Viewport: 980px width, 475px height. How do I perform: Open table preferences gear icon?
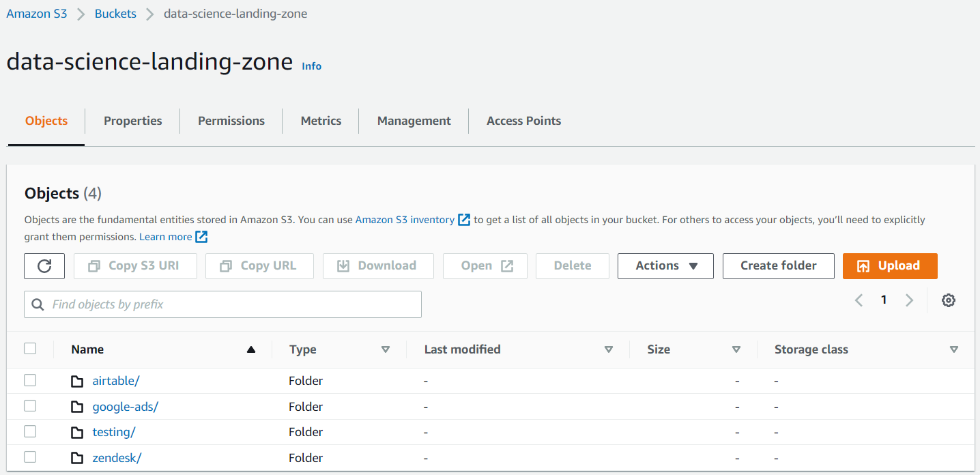pyautogui.click(x=948, y=300)
